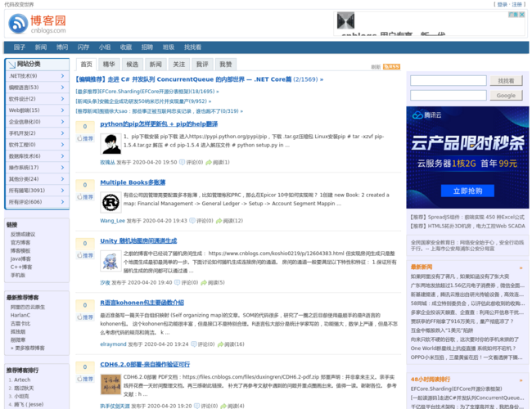
Task: Focus the search field beside 找找看
Action: tap(447, 80)
